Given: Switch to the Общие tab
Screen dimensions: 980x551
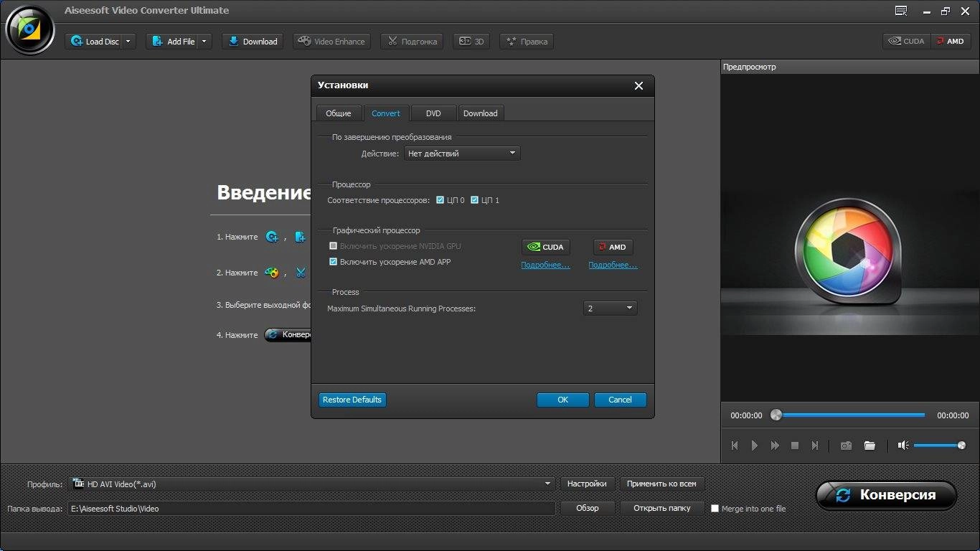Looking at the screenshot, I should click(x=339, y=113).
